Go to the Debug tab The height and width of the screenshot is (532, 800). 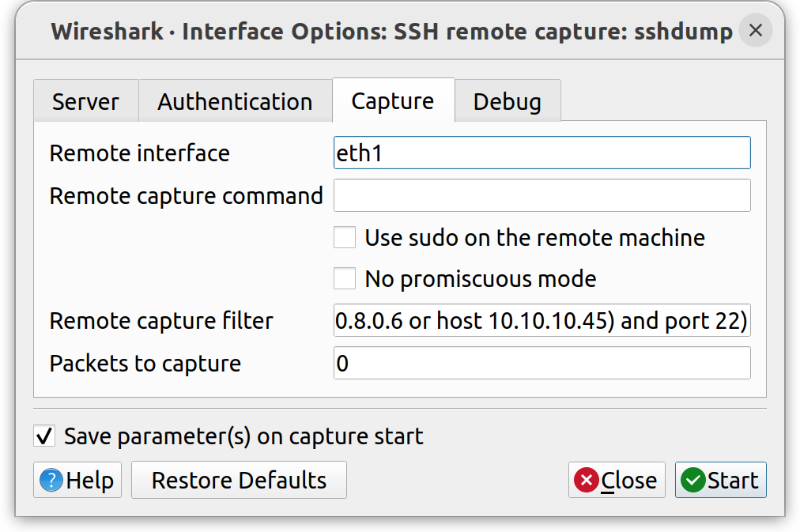[x=507, y=102]
